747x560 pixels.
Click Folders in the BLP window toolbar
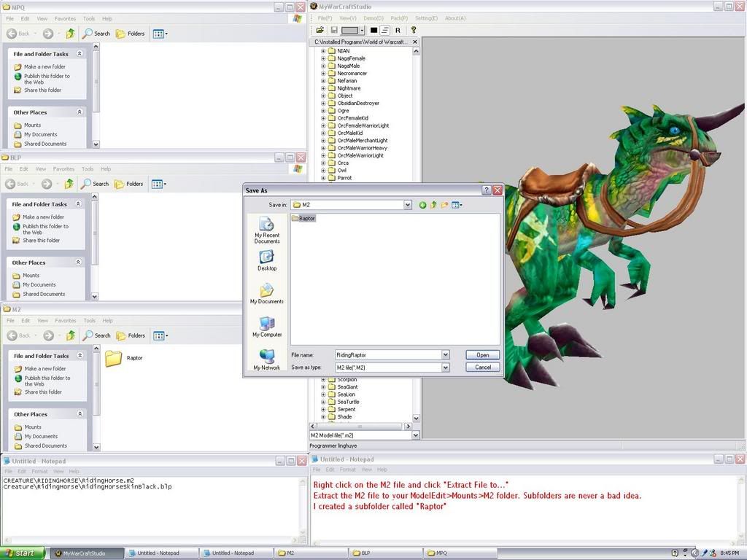coord(128,184)
